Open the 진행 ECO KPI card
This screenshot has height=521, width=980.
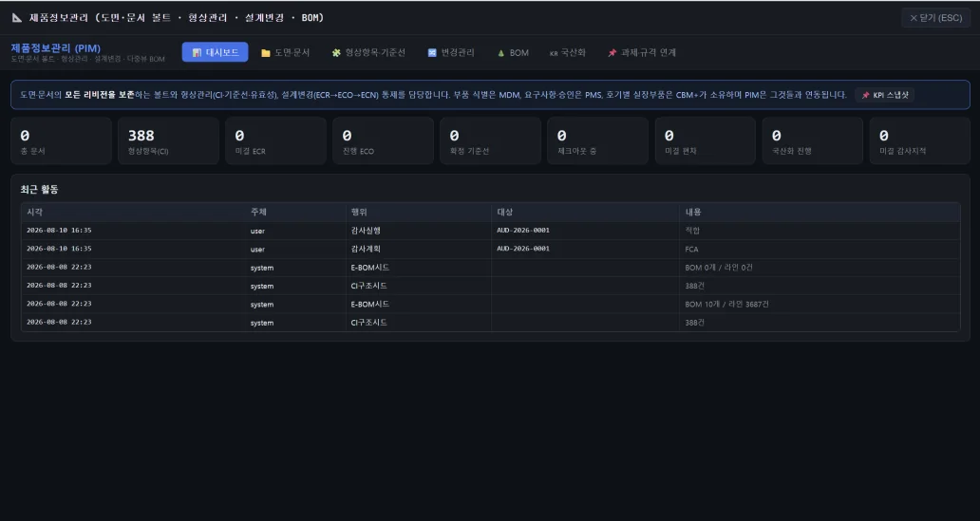[383, 140]
